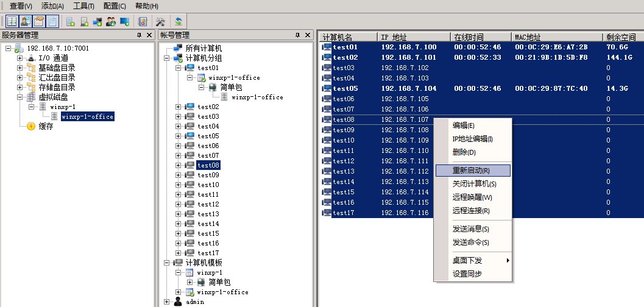Sort by the MAC地址 column header

[557, 37]
